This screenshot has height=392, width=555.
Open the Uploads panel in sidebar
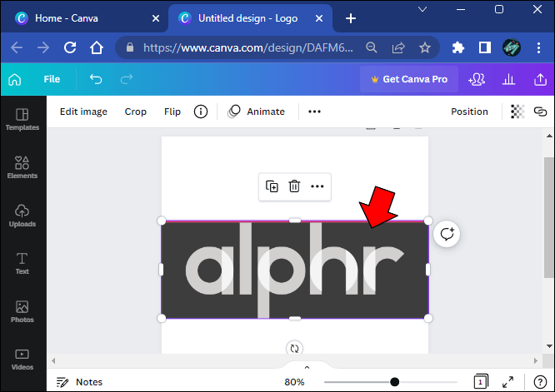pos(22,216)
